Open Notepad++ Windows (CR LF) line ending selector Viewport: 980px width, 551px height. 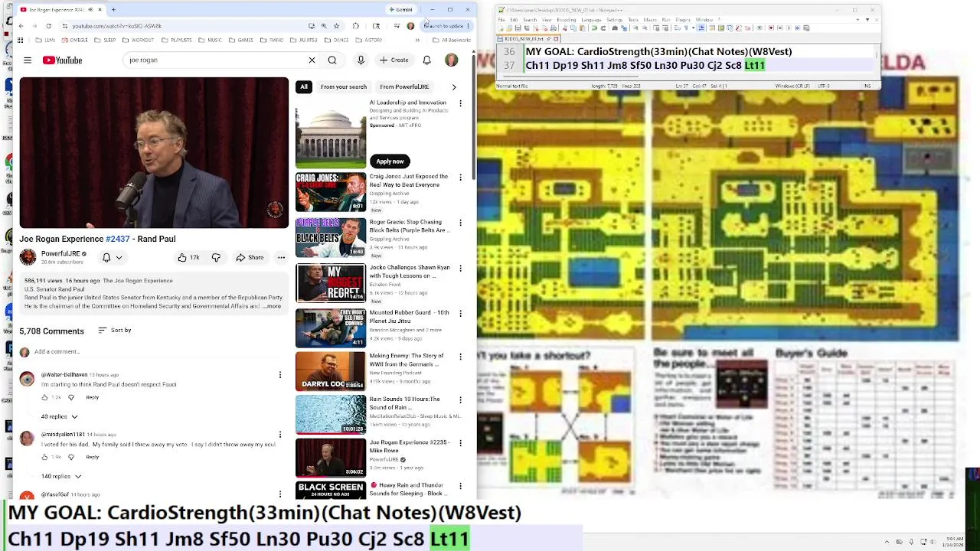tap(792, 86)
